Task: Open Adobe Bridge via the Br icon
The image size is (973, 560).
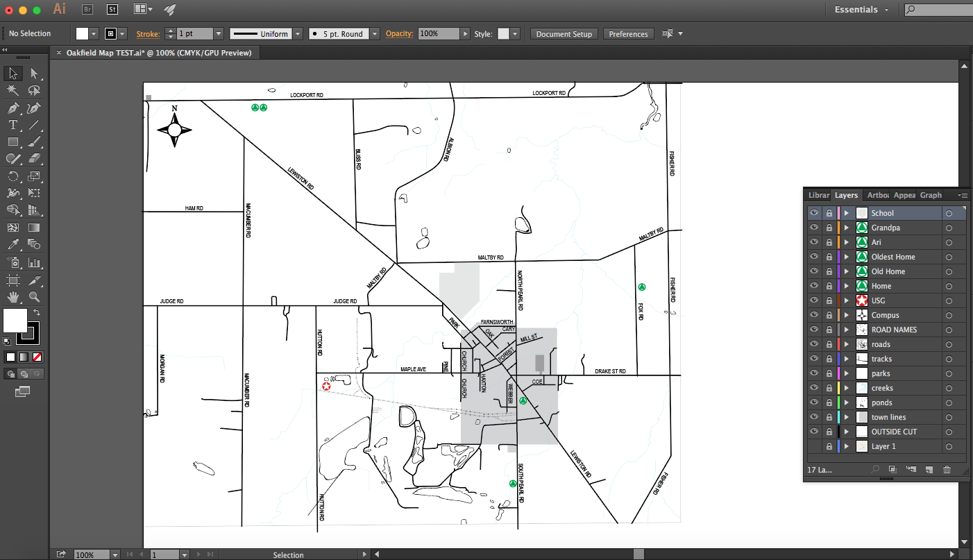Action: pyautogui.click(x=87, y=9)
